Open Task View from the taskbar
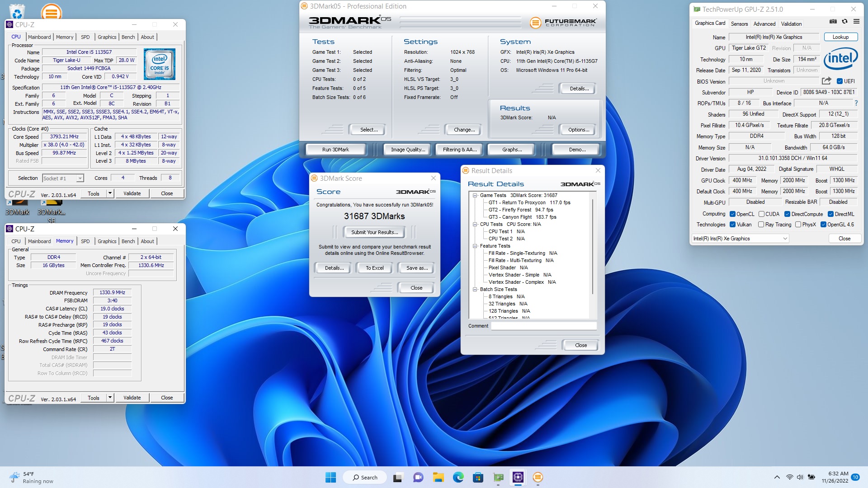 pos(398,477)
